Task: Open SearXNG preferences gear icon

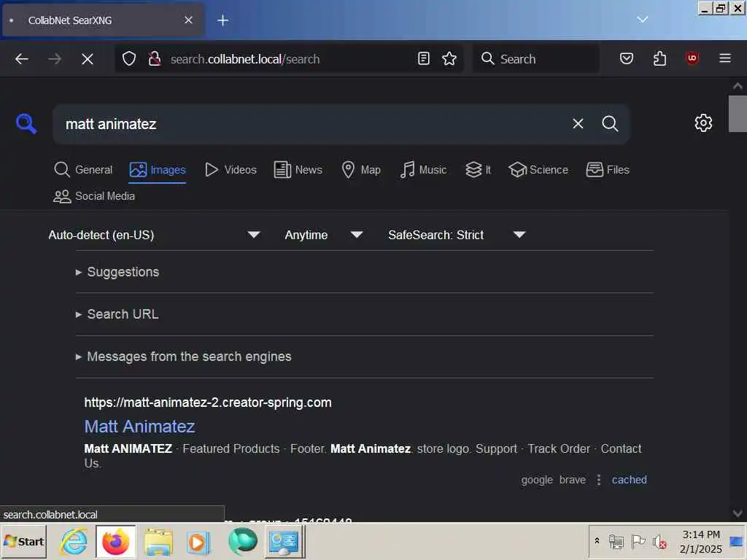Action: (x=703, y=123)
